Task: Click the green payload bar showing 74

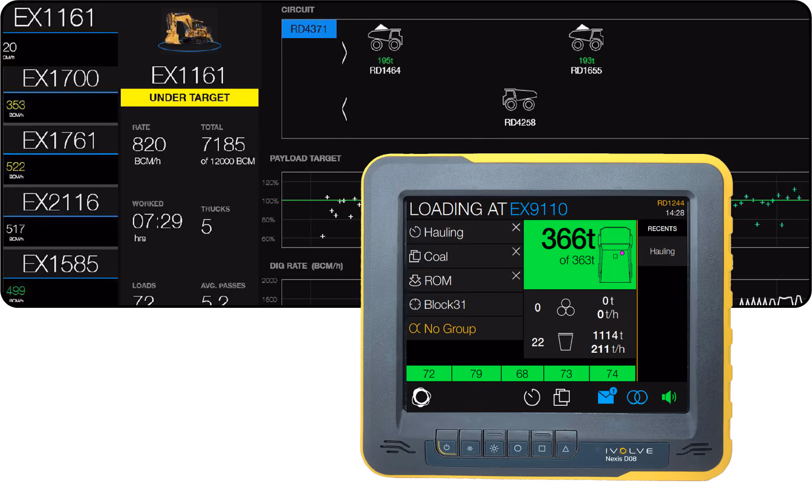Action: click(x=612, y=374)
